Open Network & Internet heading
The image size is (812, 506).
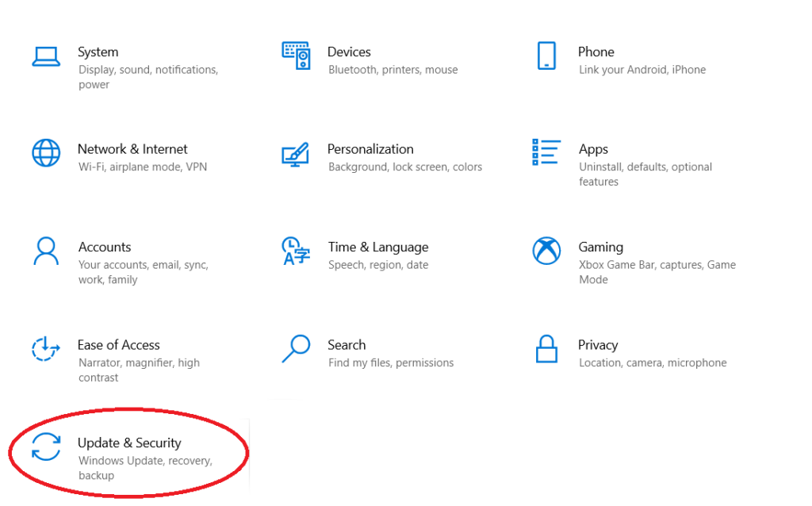(x=132, y=149)
